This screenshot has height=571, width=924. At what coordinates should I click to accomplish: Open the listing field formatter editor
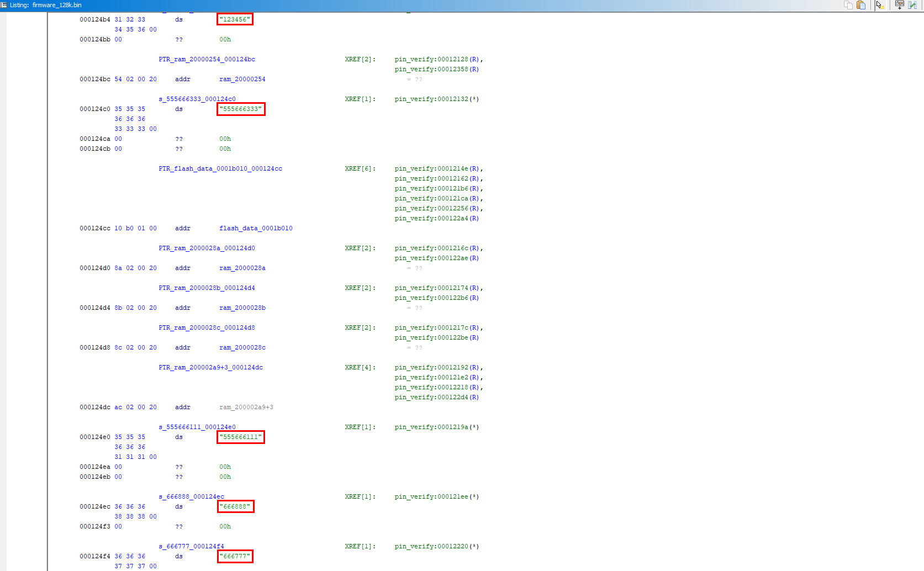click(899, 5)
